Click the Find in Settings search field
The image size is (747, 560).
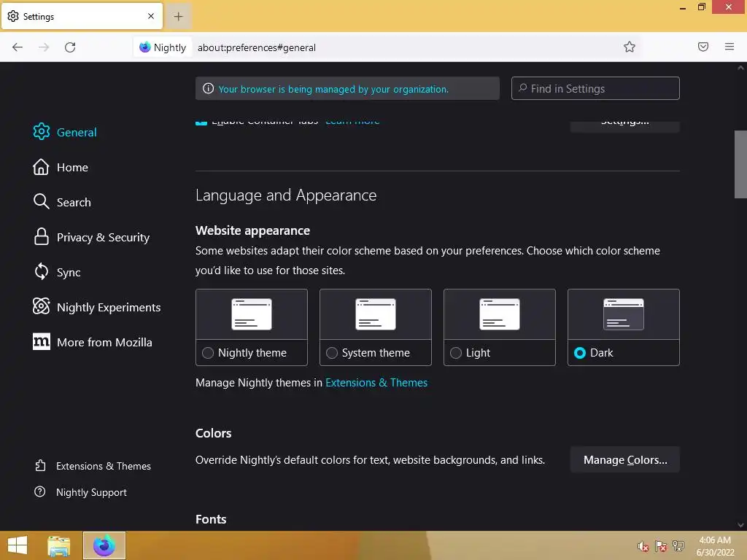(595, 88)
